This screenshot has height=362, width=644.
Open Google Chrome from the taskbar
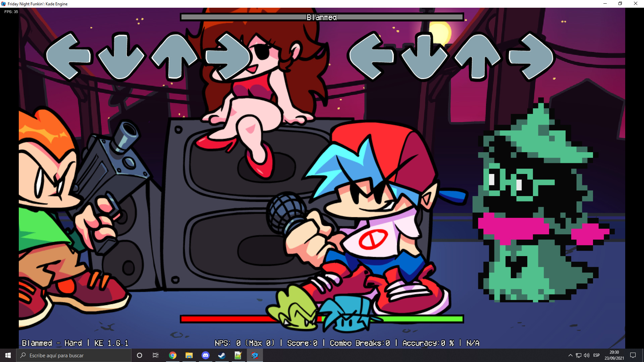[173, 355]
